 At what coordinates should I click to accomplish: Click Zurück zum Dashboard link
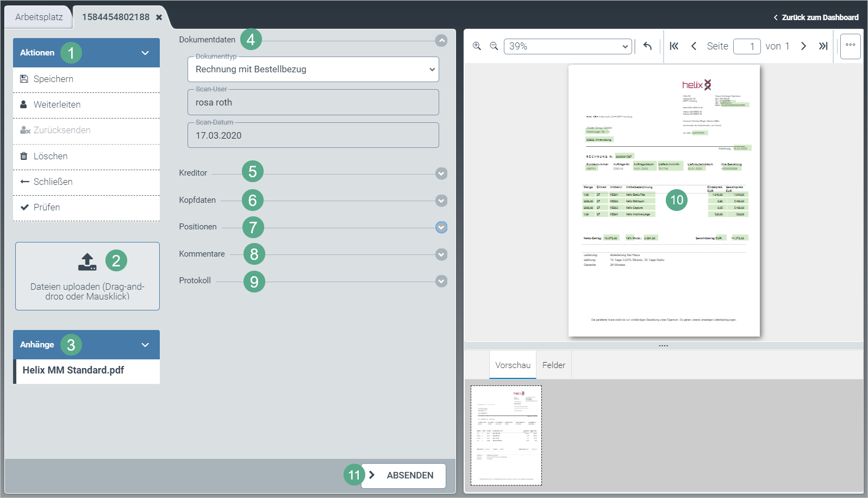pos(816,17)
